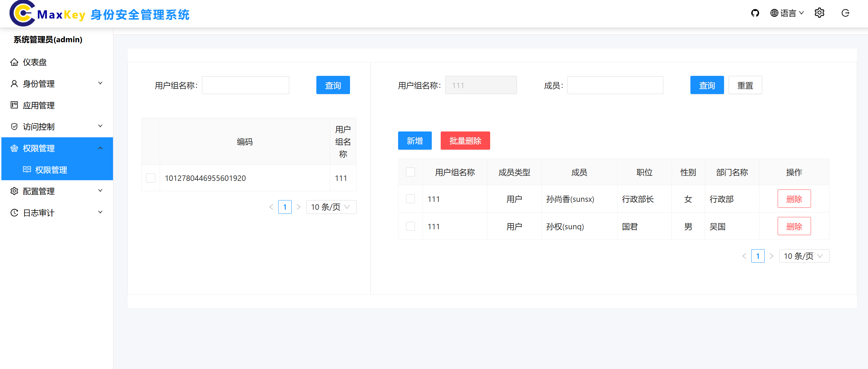Click the logout icon at top right
This screenshot has height=369, width=868.
(x=846, y=13)
